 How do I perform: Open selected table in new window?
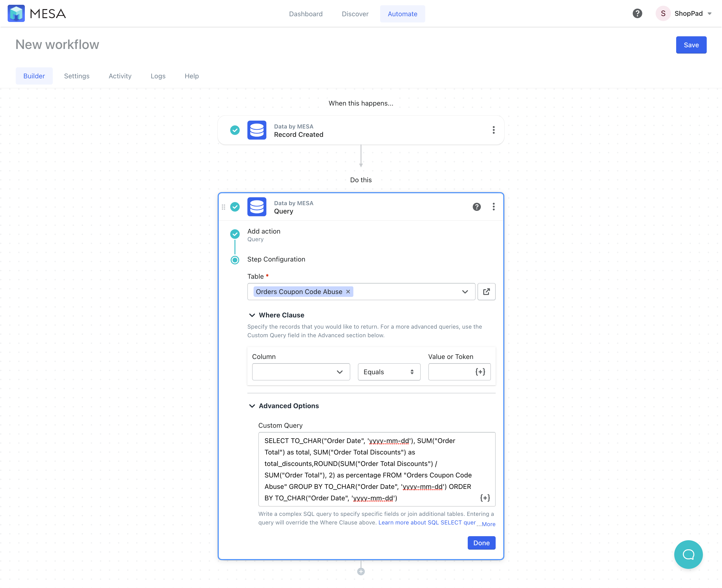click(486, 292)
